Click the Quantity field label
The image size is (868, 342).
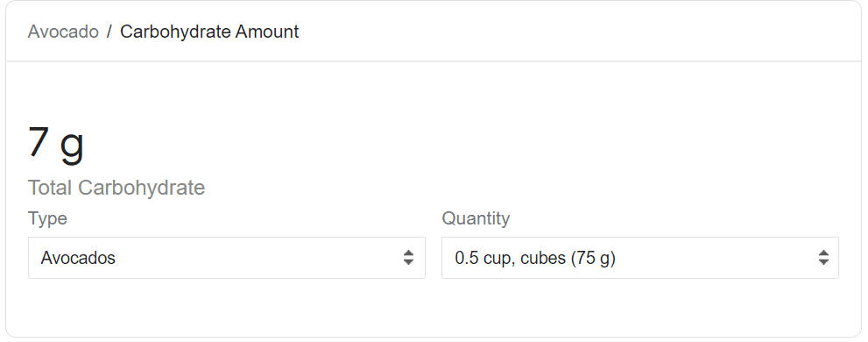[x=476, y=218]
